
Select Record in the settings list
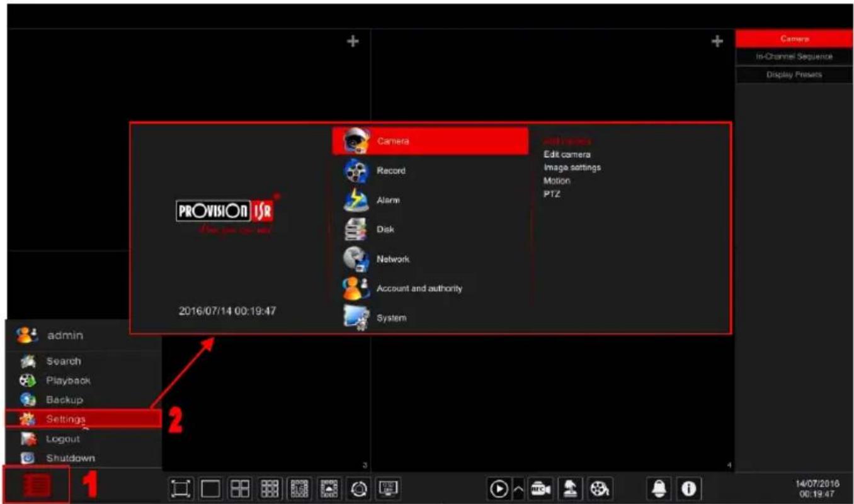430,171
